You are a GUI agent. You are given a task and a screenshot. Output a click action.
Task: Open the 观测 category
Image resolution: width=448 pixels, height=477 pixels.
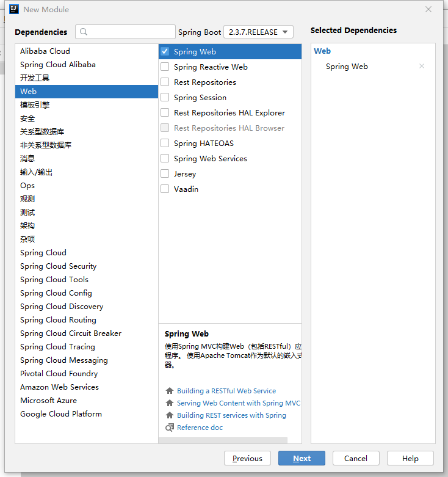[x=87, y=198]
